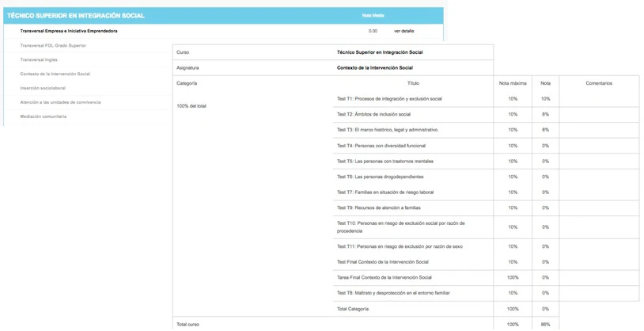The width and height of the screenshot is (644, 331).
Task: Click the Comentarios column header
Action: coord(598,83)
